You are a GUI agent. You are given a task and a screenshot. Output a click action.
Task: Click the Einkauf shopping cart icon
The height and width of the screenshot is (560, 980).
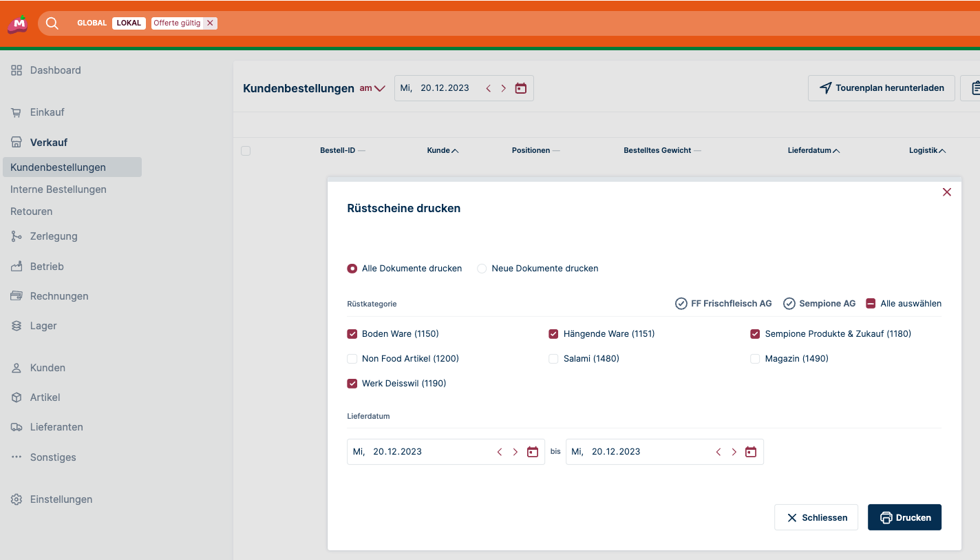tap(17, 112)
